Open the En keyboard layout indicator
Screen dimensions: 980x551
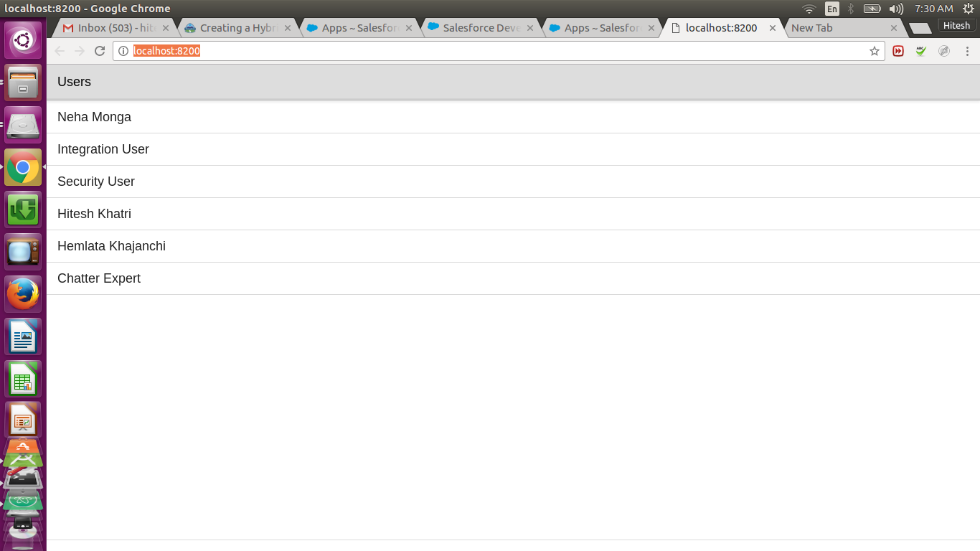(832, 9)
